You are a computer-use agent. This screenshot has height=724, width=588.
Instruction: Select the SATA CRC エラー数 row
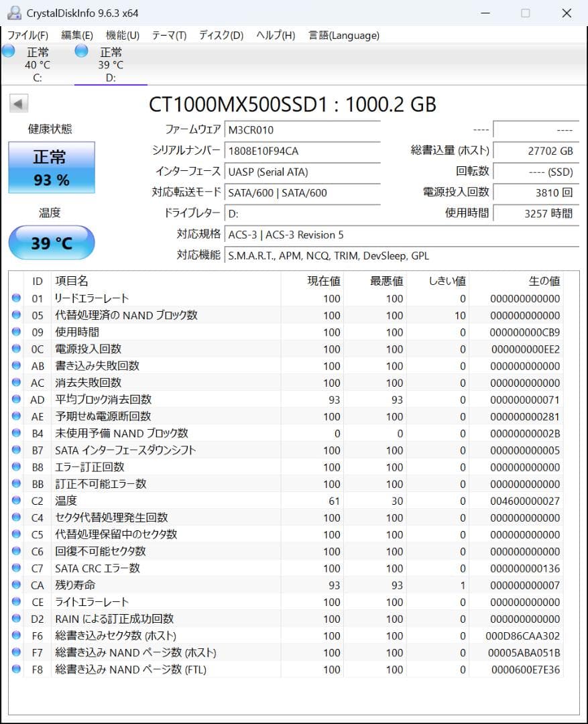tap(201, 568)
